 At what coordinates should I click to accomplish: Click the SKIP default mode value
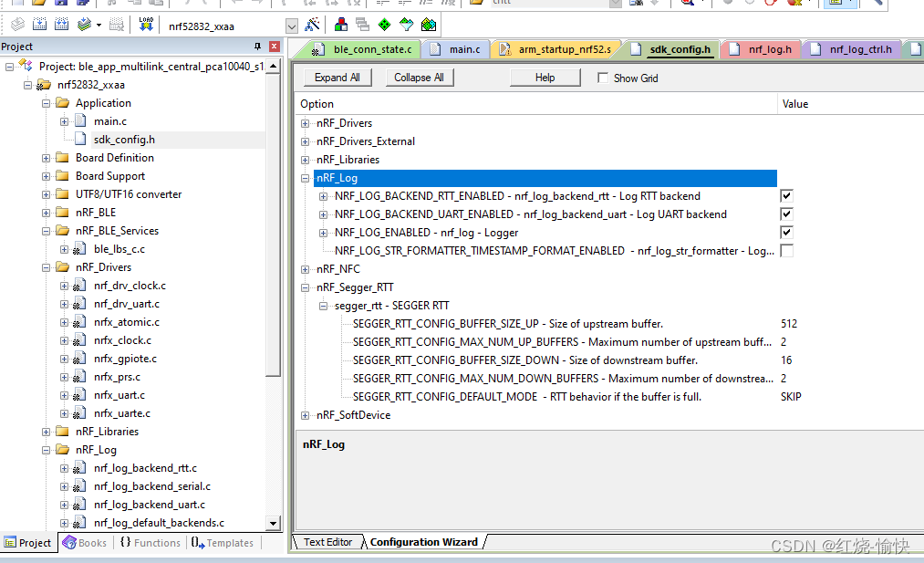pyautogui.click(x=791, y=397)
